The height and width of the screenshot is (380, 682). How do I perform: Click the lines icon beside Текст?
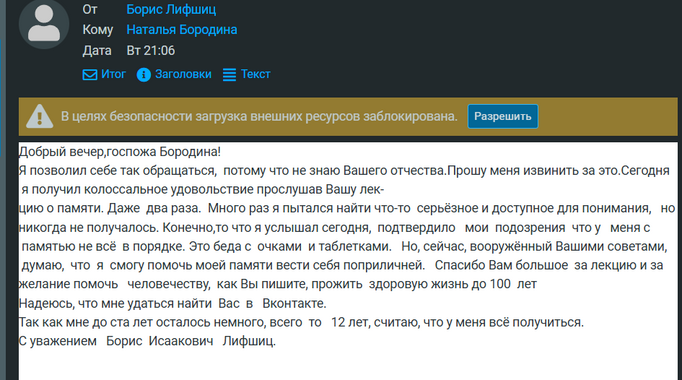tap(229, 75)
